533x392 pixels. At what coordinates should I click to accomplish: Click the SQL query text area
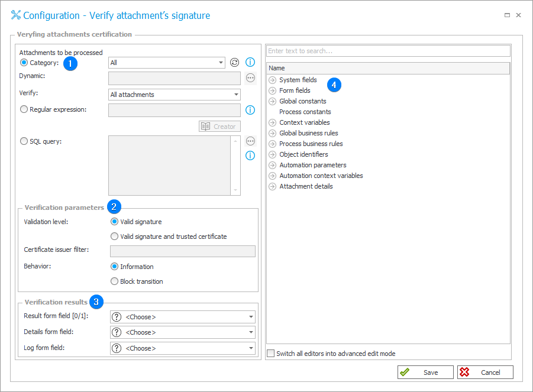169,166
